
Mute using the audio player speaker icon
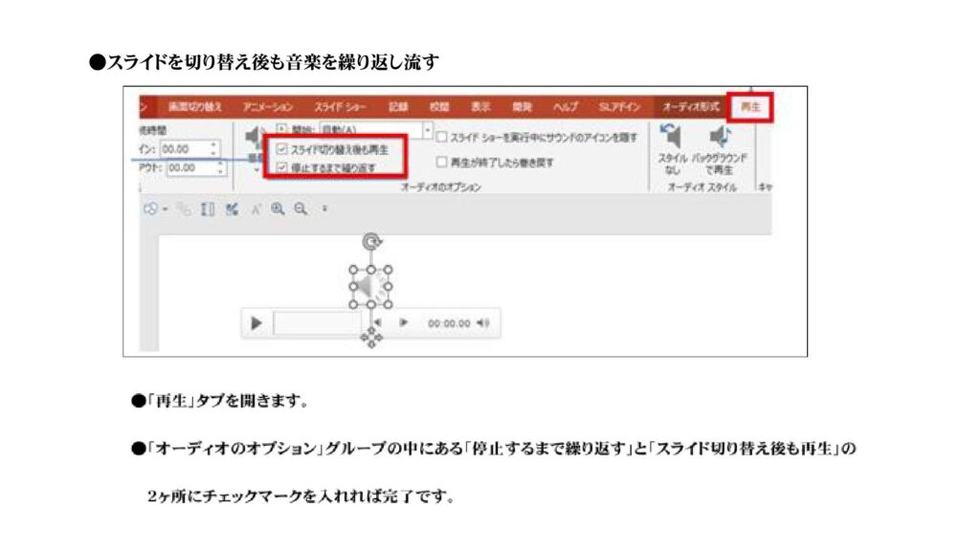click(x=483, y=323)
